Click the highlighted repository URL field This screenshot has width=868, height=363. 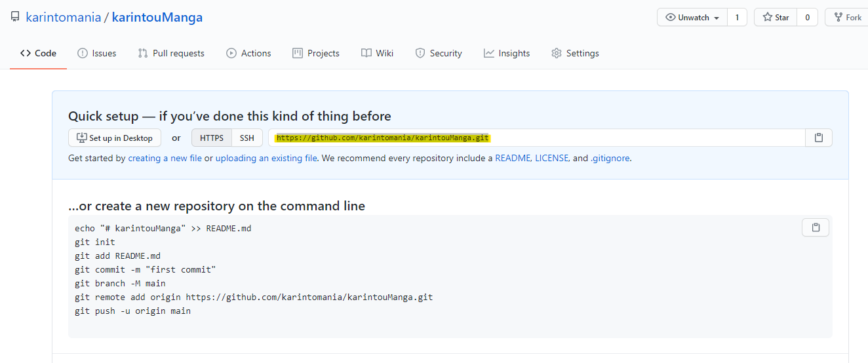click(536, 138)
